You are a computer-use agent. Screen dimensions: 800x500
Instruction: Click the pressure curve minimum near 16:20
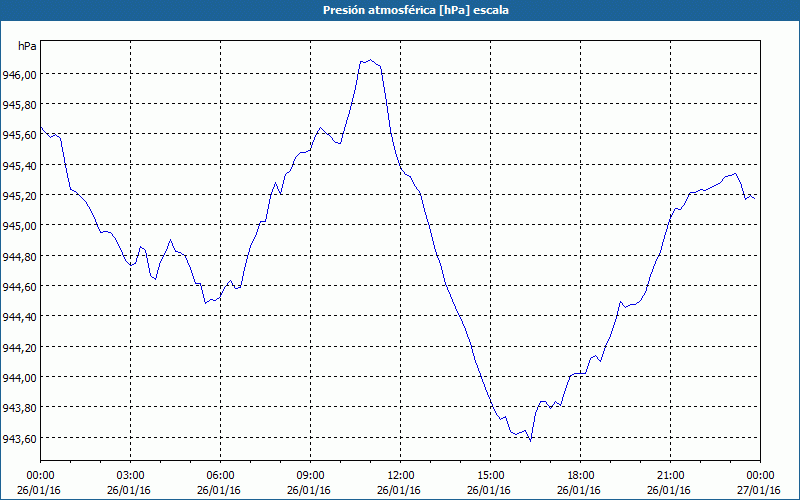(x=531, y=440)
